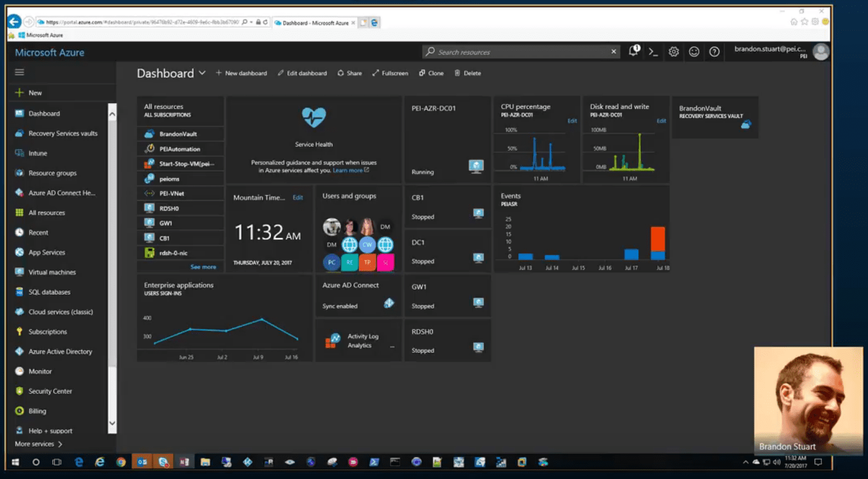Click New in the left sidebar
The width and height of the screenshot is (868, 479).
point(28,93)
